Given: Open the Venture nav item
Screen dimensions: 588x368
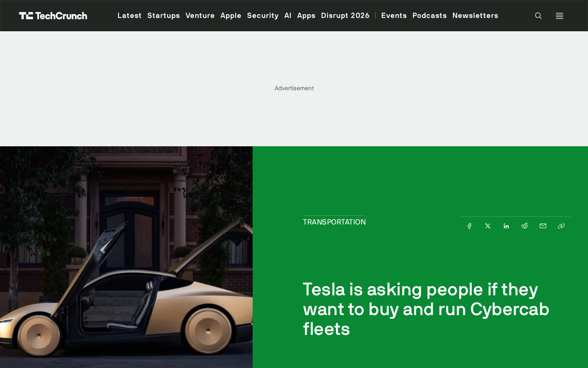Looking at the screenshot, I should (x=200, y=16).
